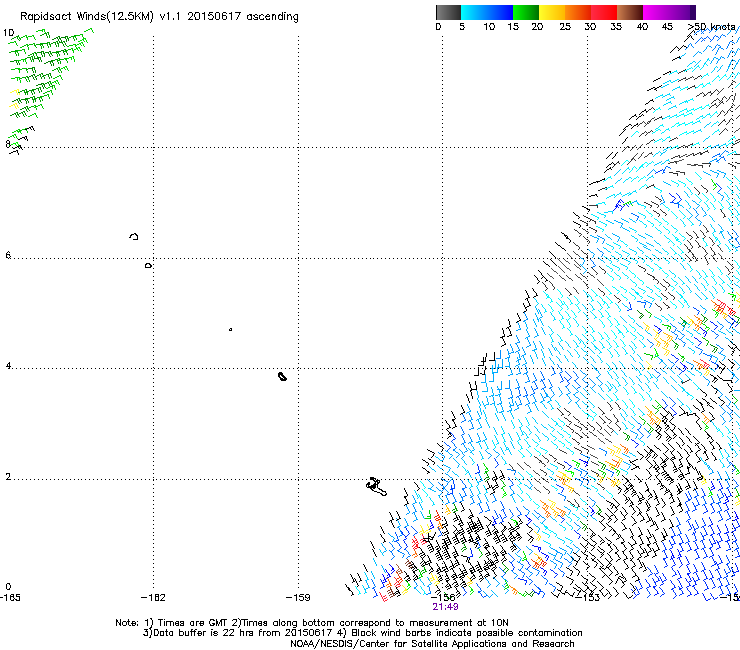740x650 pixels.
Task: Click the purple '21:49' swath time
Action: coord(445,607)
